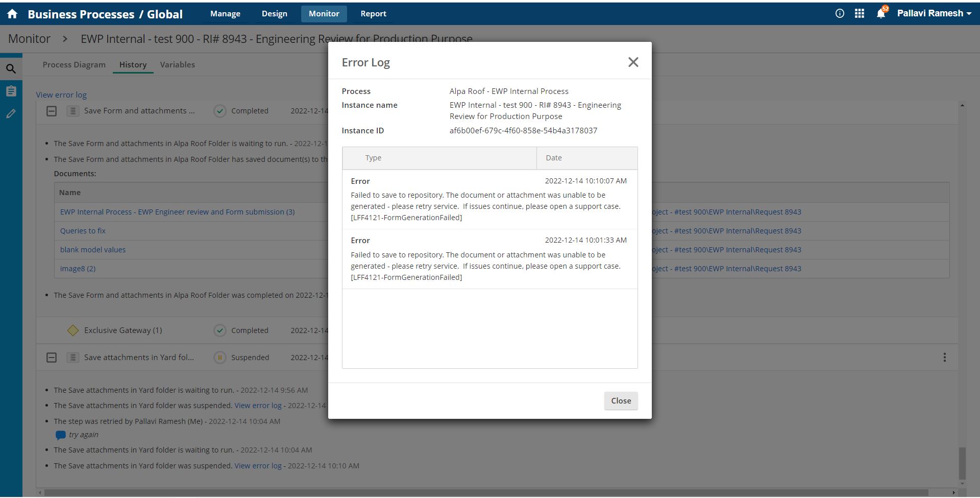
Task: Switch to the Variables tab
Action: (x=177, y=65)
